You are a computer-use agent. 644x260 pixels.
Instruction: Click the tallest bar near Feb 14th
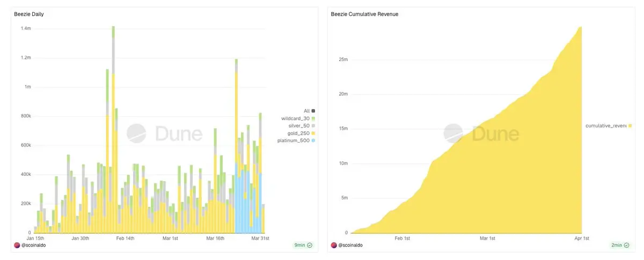click(x=113, y=129)
